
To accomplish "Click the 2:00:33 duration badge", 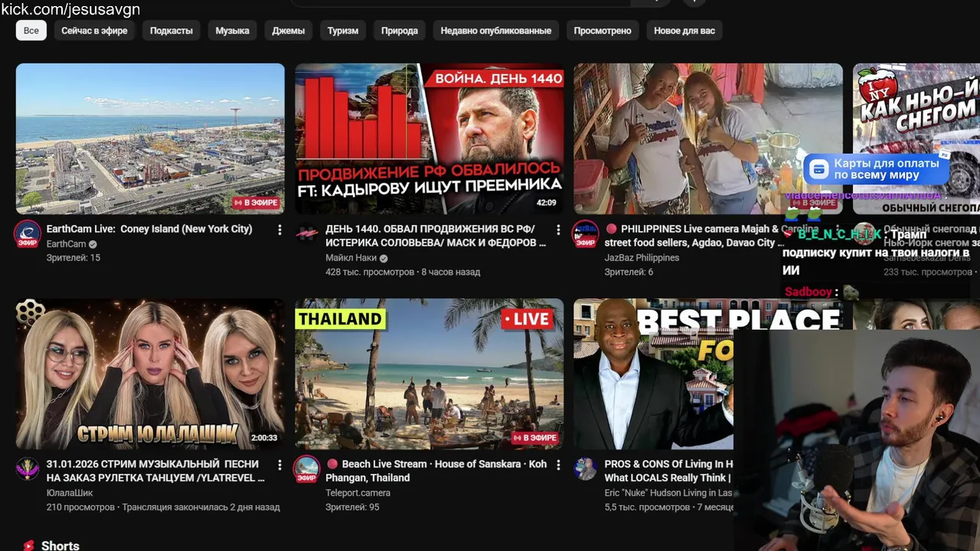I will pyautogui.click(x=264, y=438).
